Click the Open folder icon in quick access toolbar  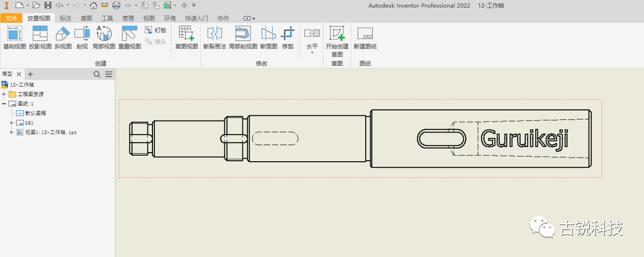[x=36, y=5]
